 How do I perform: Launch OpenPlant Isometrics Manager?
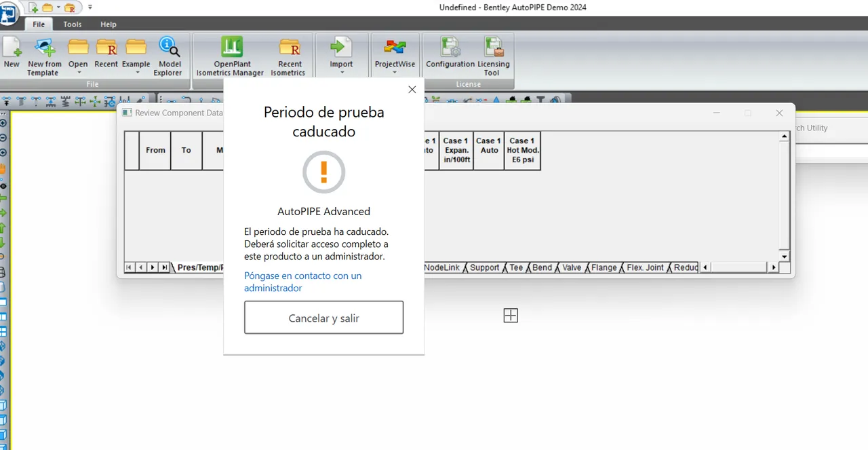click(231, 48)
